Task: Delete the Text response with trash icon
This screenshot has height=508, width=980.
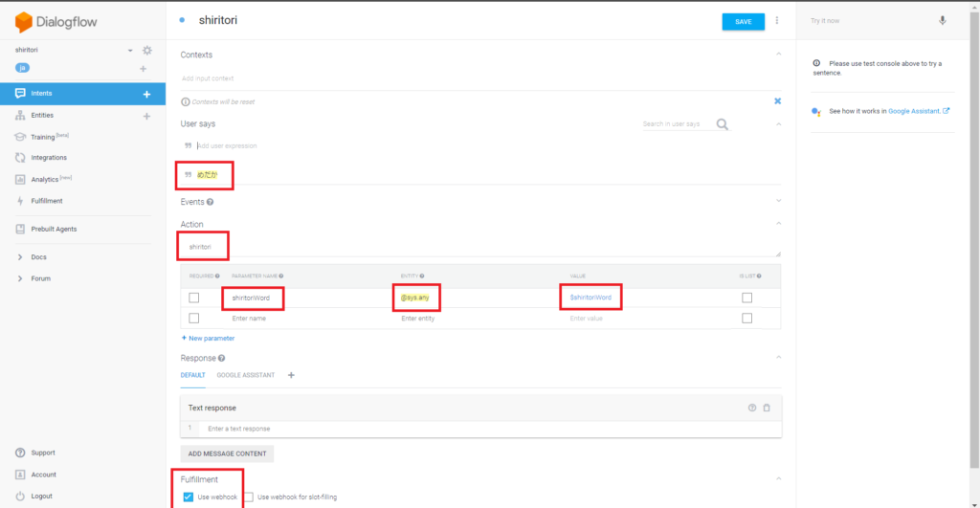Action: point(767,408)
